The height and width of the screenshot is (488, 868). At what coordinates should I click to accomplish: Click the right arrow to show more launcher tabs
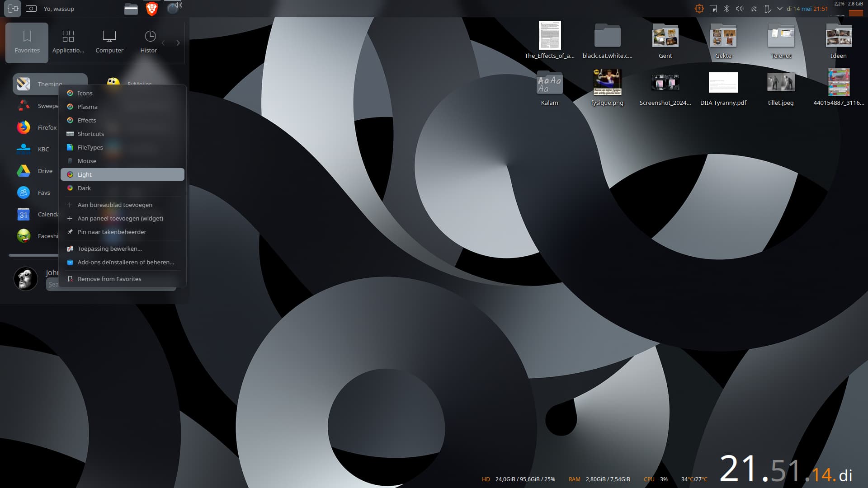click(x=178, y=43)
